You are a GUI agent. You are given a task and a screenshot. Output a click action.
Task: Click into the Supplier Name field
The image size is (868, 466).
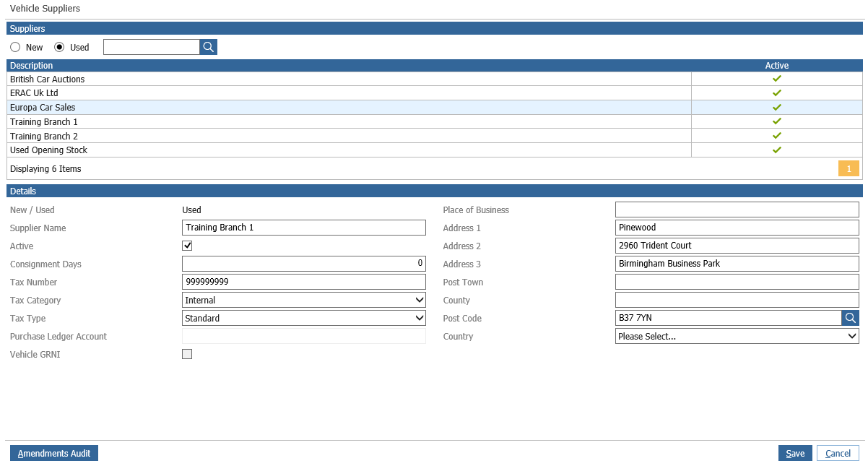[304, 228]
